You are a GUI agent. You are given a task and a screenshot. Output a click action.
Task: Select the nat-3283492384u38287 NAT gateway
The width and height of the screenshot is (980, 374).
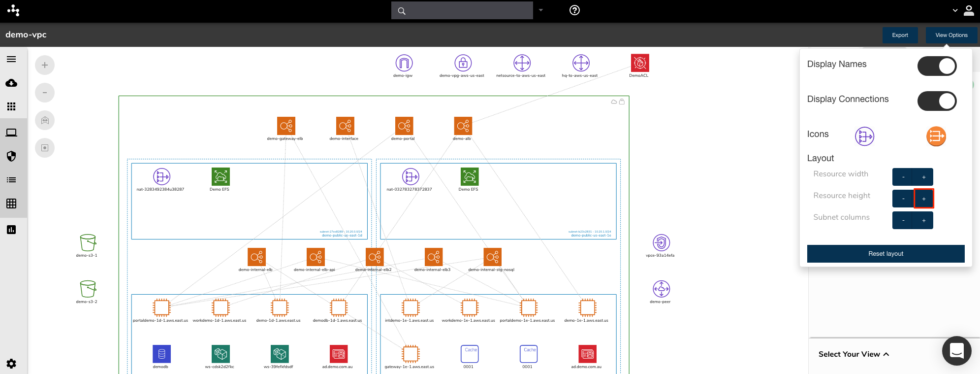[x=161, y=176]
